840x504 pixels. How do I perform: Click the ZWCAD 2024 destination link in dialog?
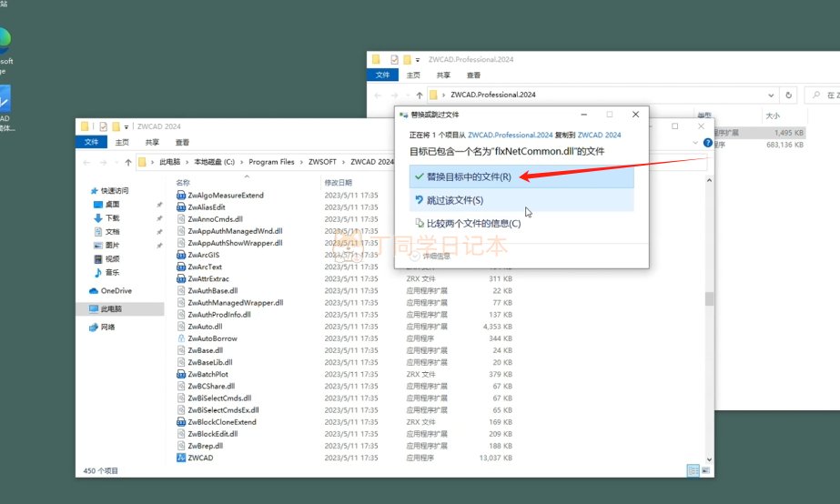pyautogui.click(x=599, y=135)
